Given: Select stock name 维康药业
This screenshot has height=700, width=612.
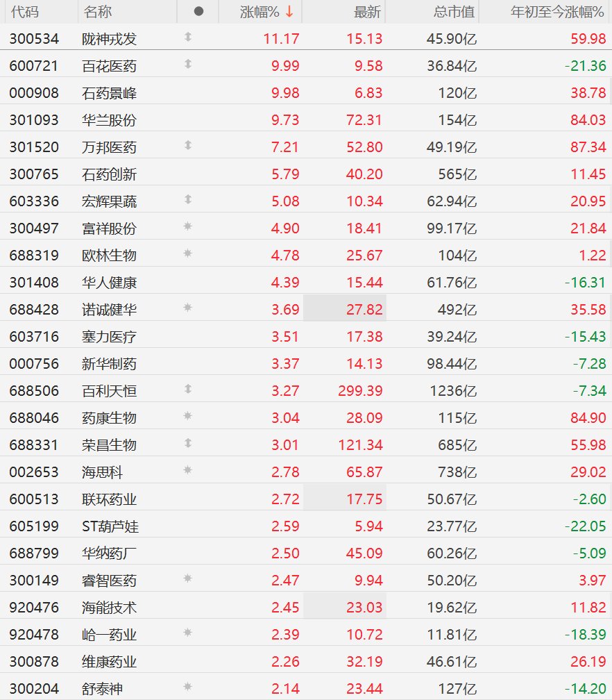Looking at the screenshot, I should coord(110,662).
